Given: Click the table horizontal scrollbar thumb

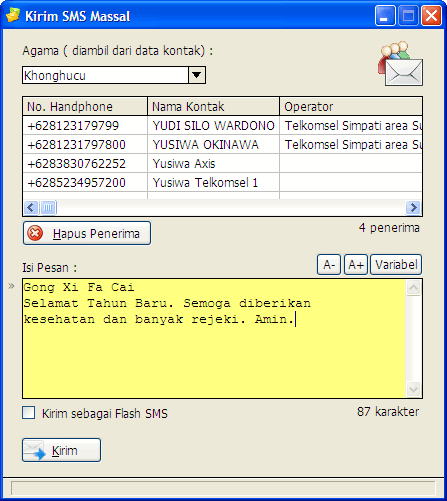Looking at the screenshot, I should [x=48, y=207].
